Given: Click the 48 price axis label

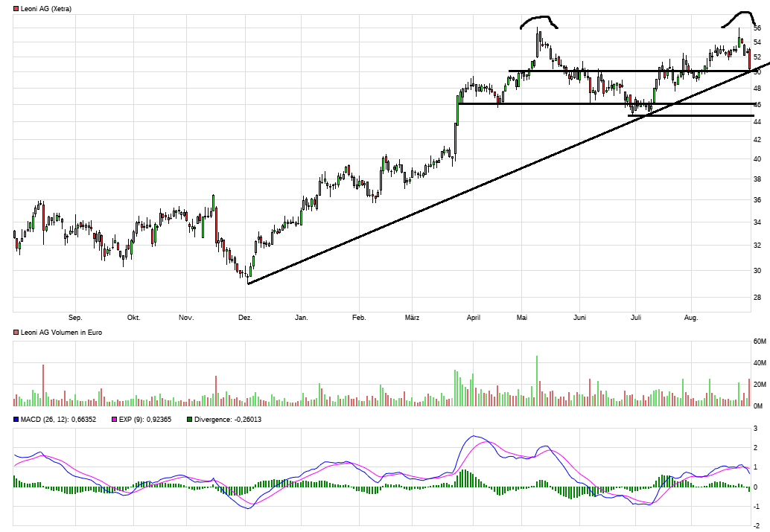Looking at the screenshot, I should coord(757,89).
